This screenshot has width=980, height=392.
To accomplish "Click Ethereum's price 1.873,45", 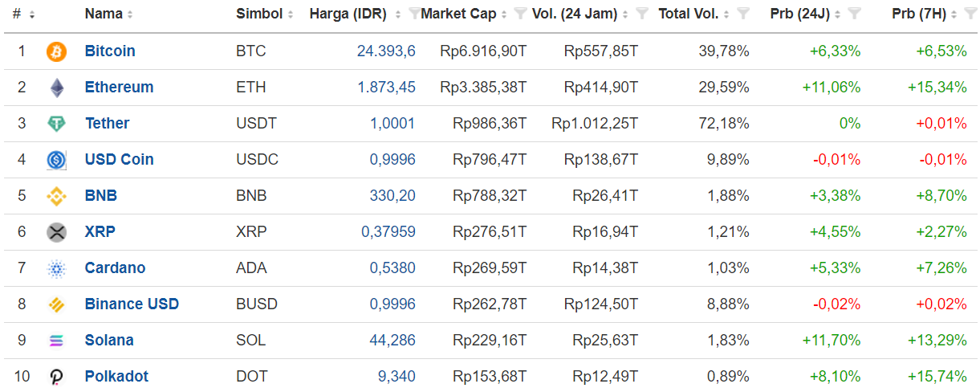I will (387, 87).
